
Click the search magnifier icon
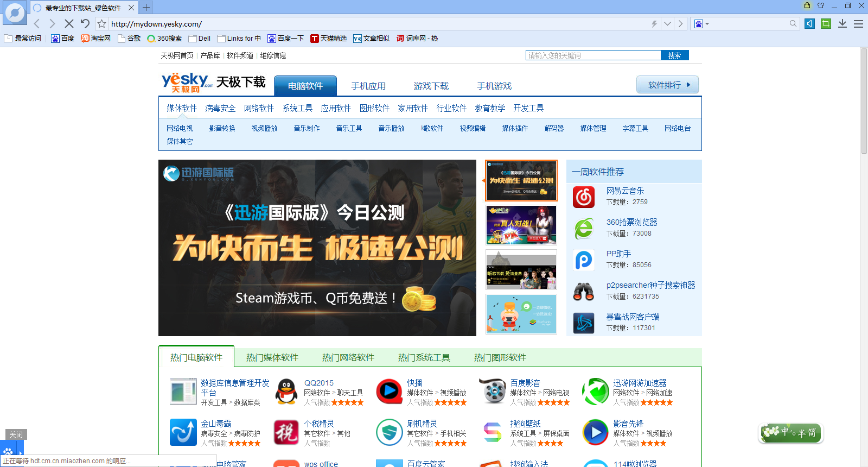[x=793, y=24]
